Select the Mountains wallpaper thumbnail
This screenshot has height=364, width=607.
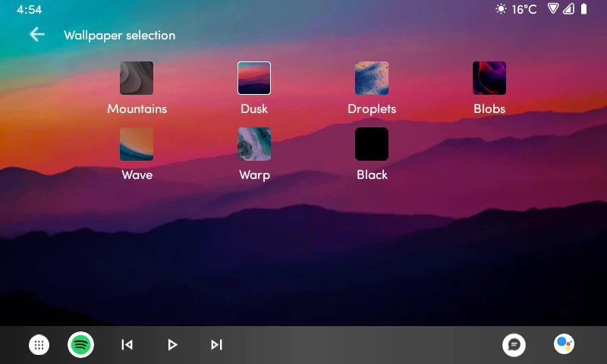[137, 78]
